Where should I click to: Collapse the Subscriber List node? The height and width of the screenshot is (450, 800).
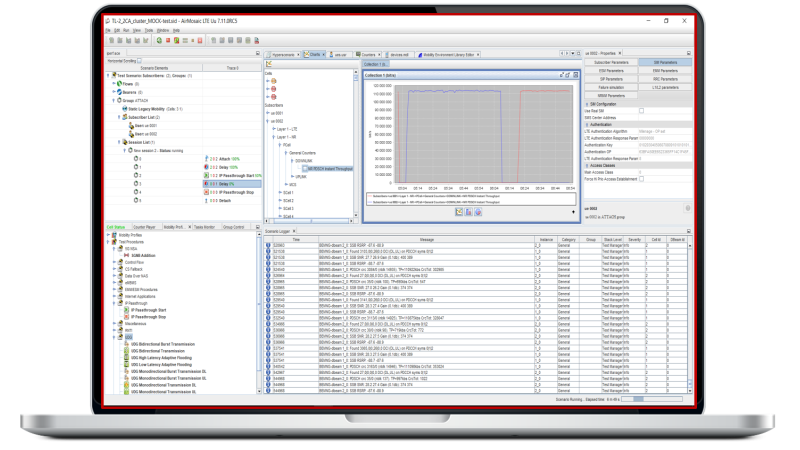pos(119,117)
